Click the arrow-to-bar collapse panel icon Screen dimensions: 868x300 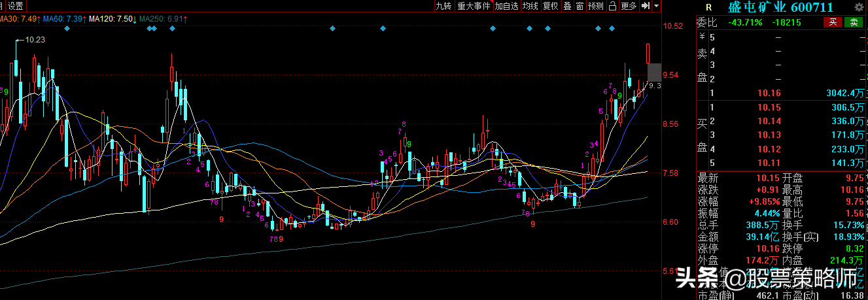[646, 6]
